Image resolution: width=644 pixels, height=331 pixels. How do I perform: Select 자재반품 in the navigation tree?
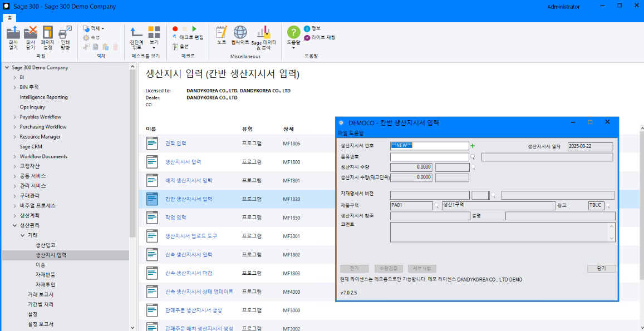pyautogui.click(x=45, y=275)
